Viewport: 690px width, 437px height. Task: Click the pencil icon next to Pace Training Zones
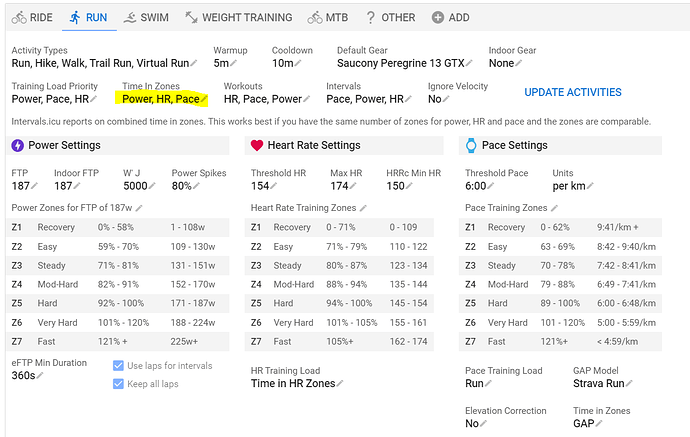tap(551, 208)
